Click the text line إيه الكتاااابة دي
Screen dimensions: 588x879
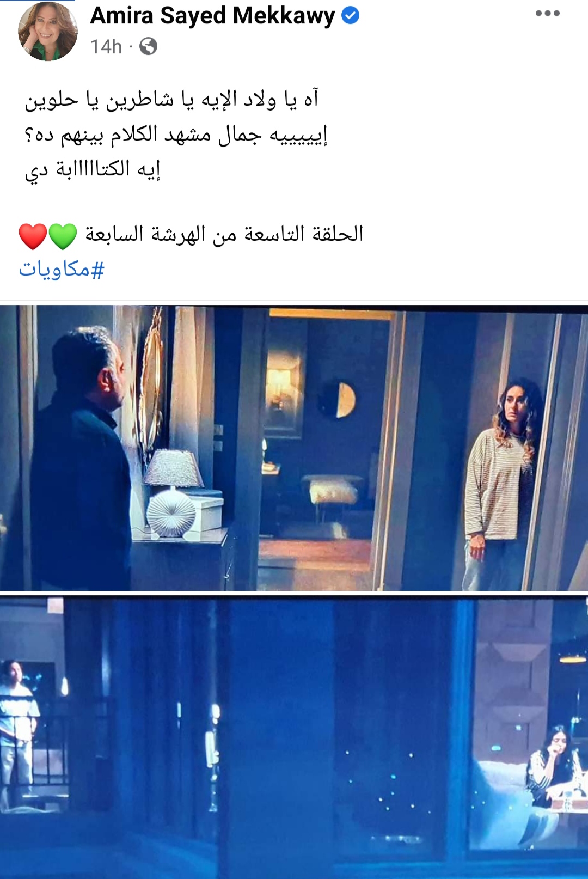coord(93,169)
